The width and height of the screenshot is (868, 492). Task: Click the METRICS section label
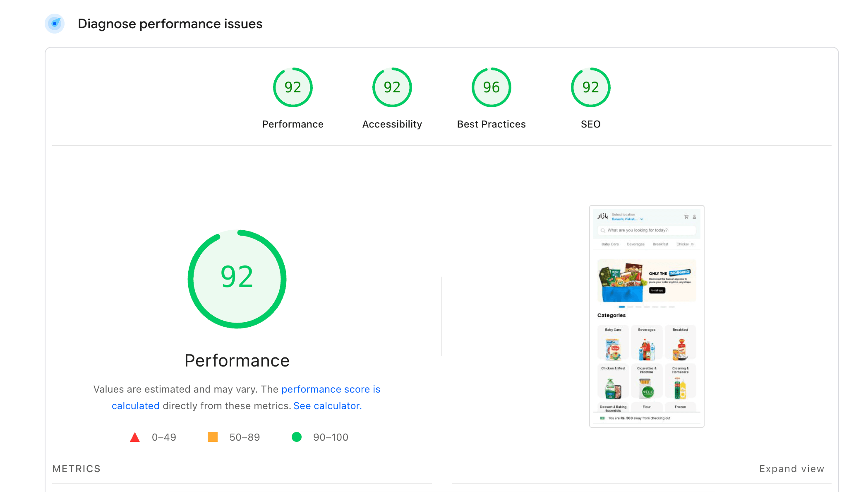click(77, 469)
